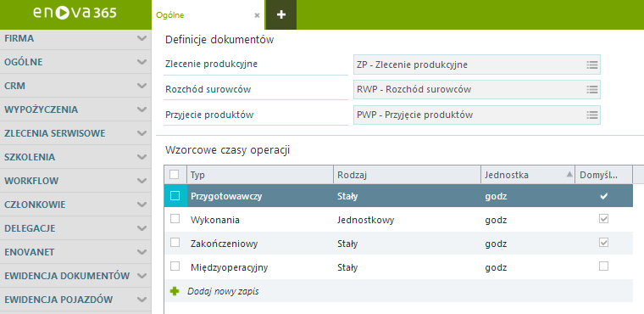Open the CRM sidebar menu
The width and height of the screenshot is (644, 314).
tap(75, 86)
